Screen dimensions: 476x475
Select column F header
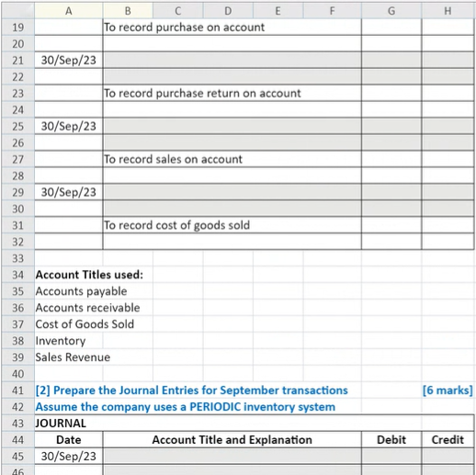pos(332,11)
